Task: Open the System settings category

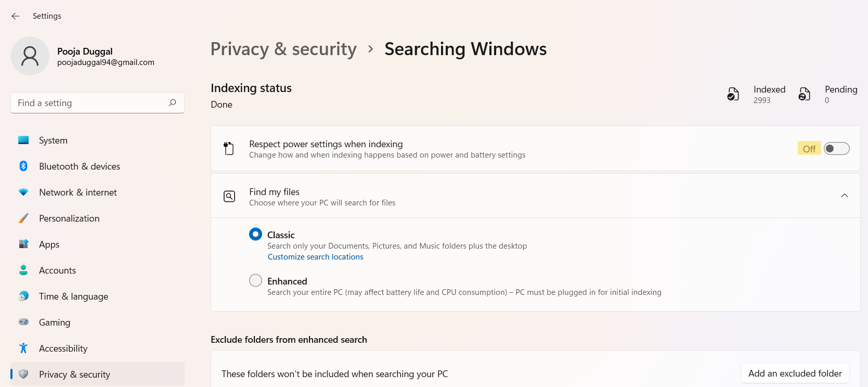Action: point(53,140)
